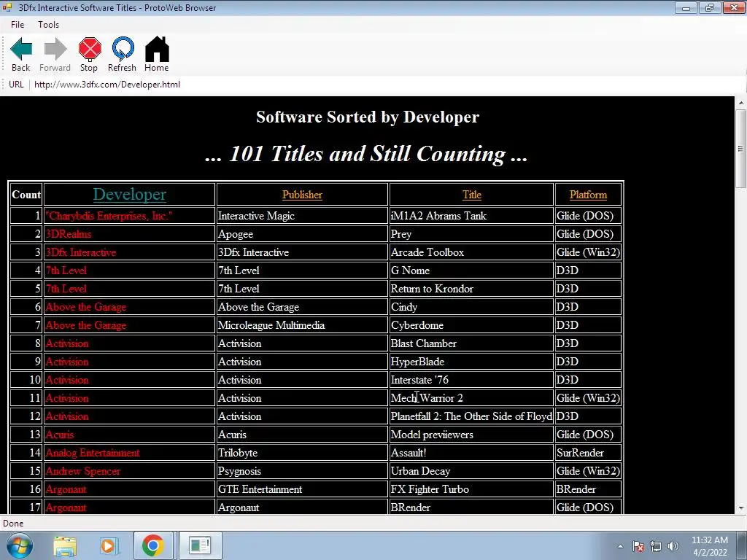747x560 pixels.
Task: Click the publisher cell Psygnosis
Action: tap(302, 471)
